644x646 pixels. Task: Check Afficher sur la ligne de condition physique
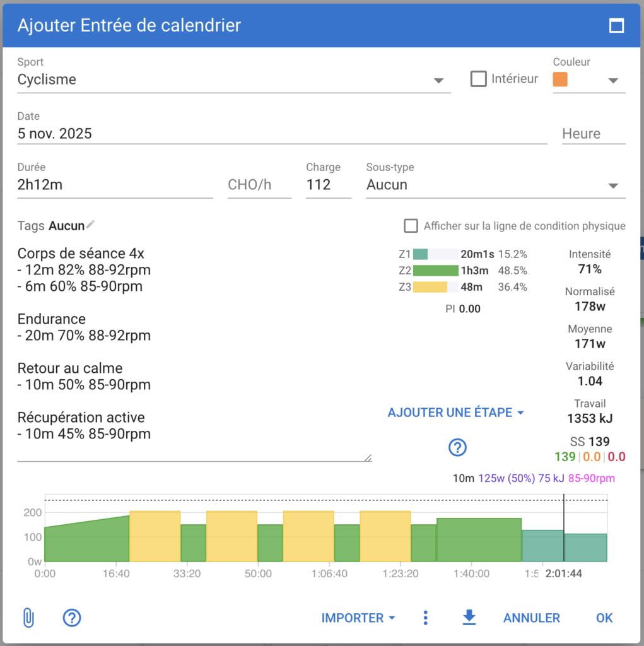click(411, 226)
